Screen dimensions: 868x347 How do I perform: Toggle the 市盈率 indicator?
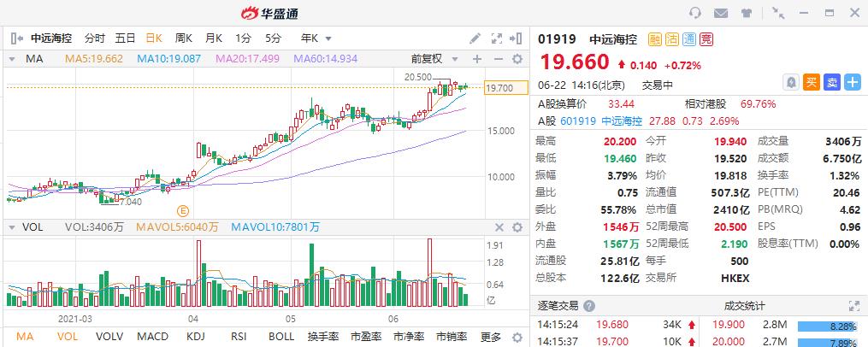point(367,337)
